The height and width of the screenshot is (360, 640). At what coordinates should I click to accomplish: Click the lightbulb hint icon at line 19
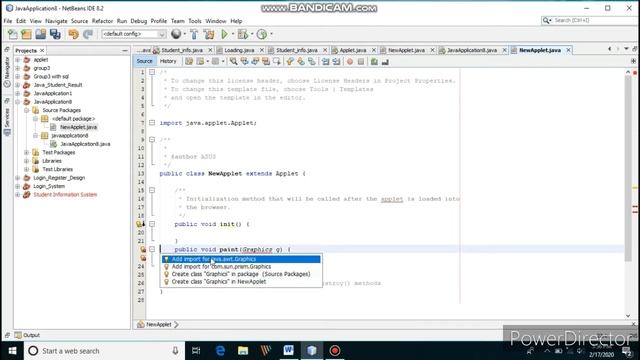click(x=140, y=224)
